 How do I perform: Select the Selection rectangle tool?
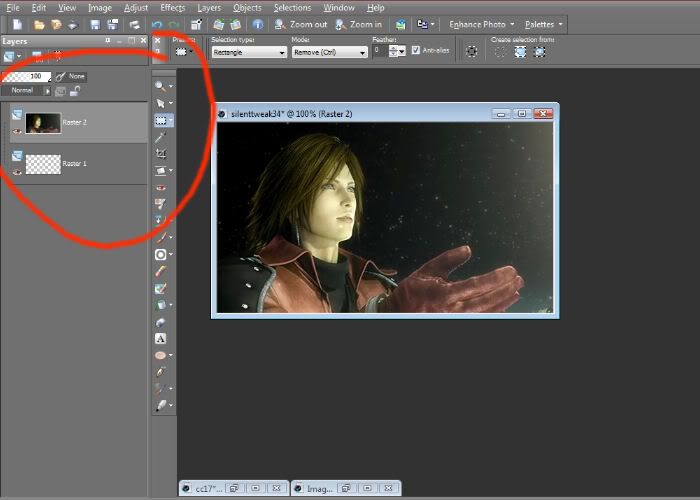tap(161, 120)
